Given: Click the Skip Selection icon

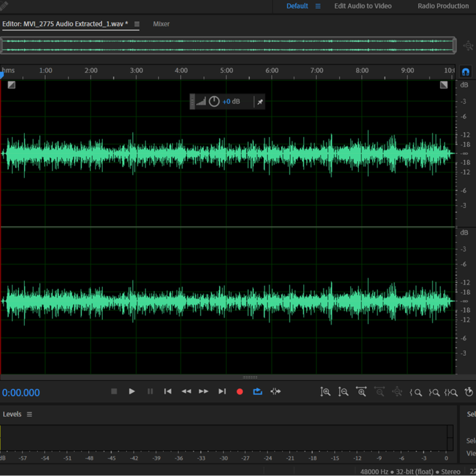Looking at the screenshot, I should (276, 392).
